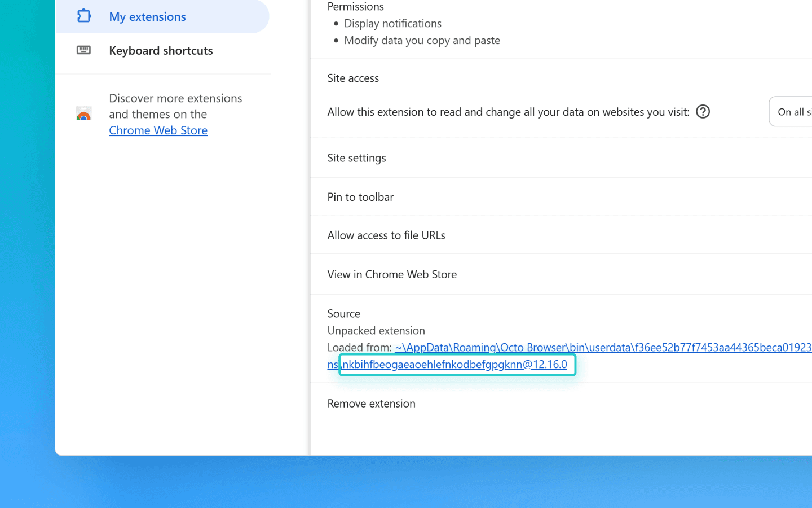Expand the "Site access" section

(353, 78)
